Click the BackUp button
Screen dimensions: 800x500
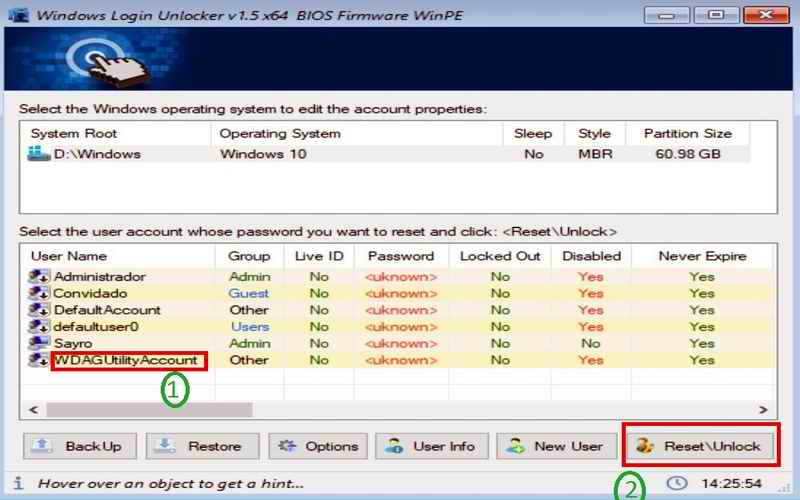coord(80,446)
